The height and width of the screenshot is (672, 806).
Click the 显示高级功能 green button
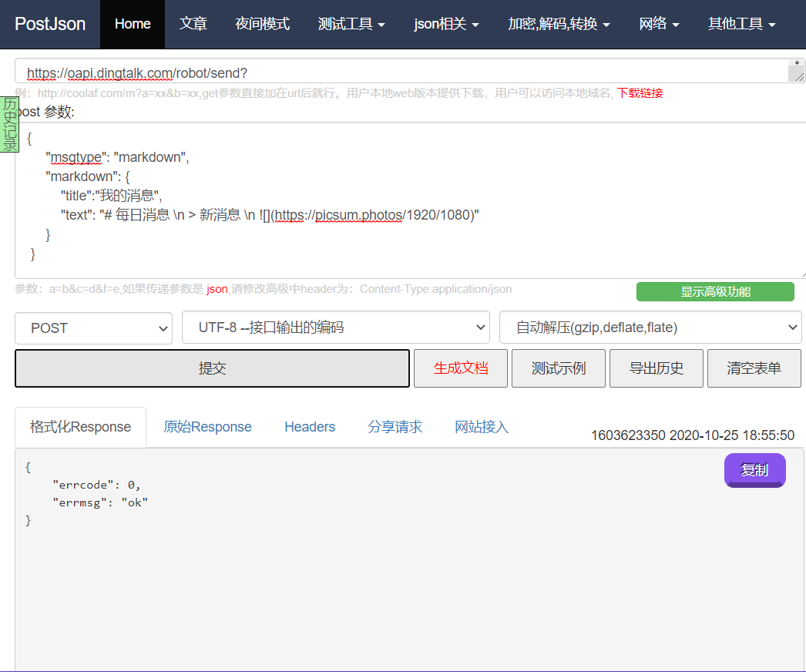pyautogui.click(x=715, y=291)
